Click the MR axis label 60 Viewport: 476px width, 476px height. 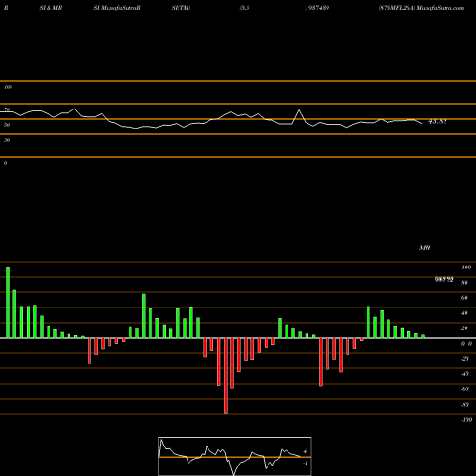click(465, 298)
